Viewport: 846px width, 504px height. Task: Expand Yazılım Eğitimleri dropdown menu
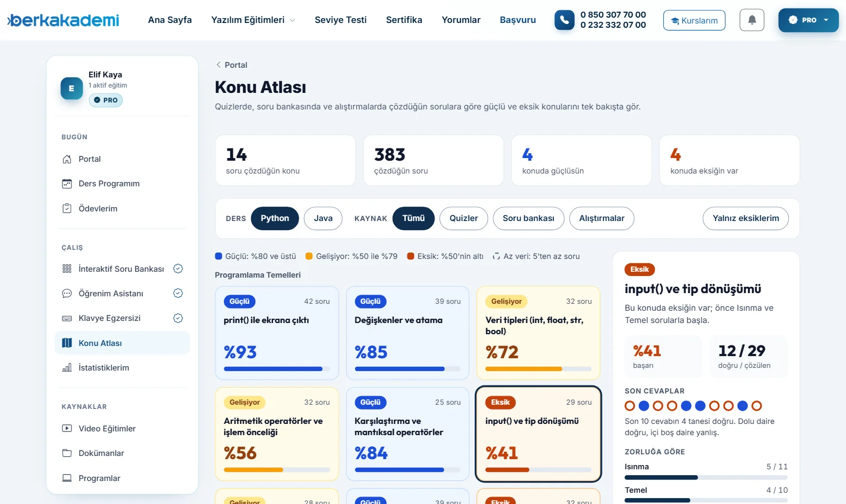pos(253,20)
